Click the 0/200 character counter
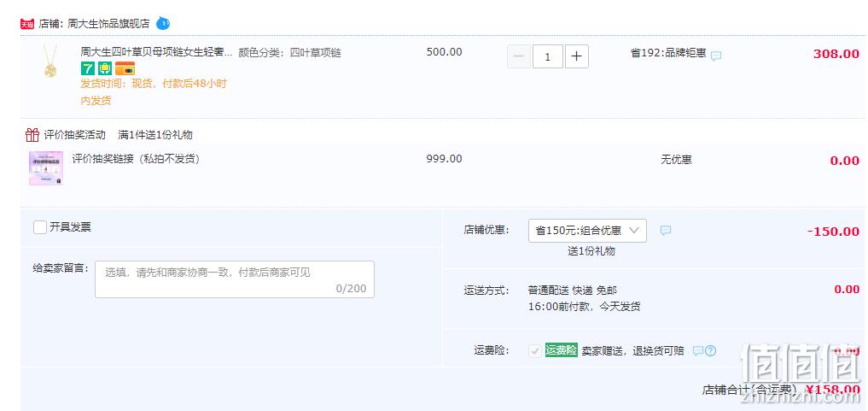The height and width of the screenshot is (411, 868). coord(351,288)
